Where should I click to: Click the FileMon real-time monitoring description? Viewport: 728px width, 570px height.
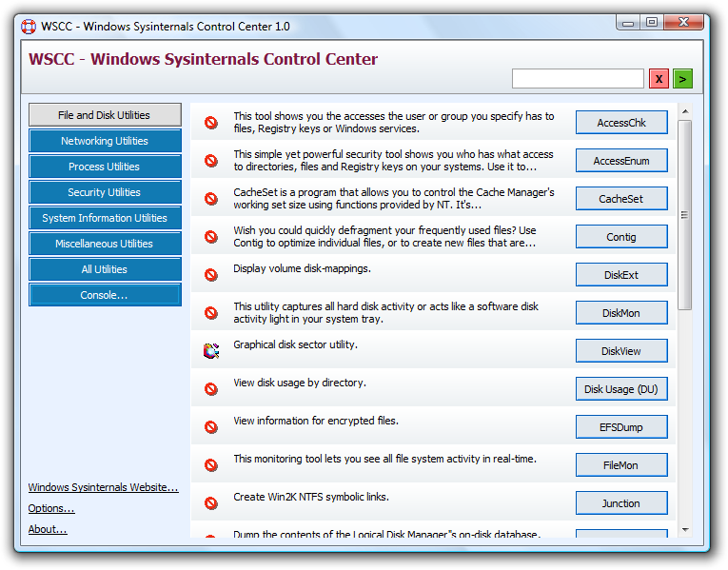pyautogui.click(x=384, y=459)
